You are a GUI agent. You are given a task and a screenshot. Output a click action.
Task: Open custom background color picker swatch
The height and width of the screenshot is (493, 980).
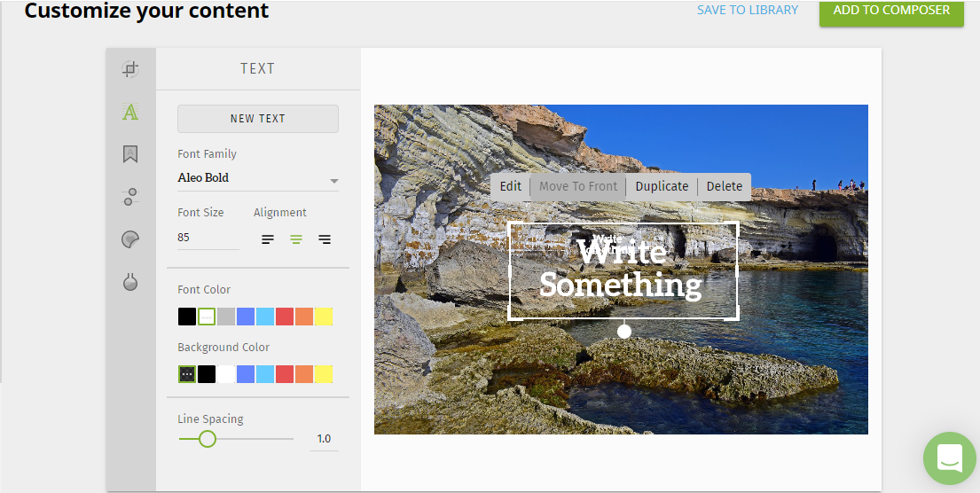187,374
